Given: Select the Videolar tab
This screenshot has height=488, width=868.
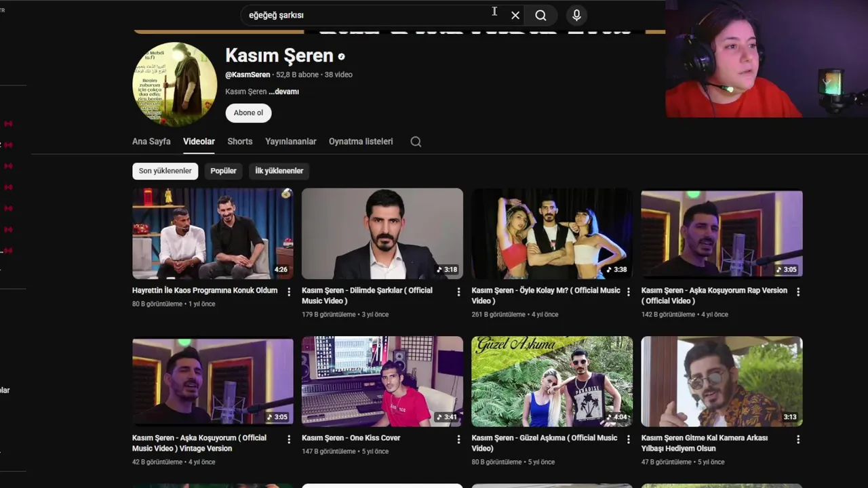Looking at the screenshot, I should tap(199, 142).
